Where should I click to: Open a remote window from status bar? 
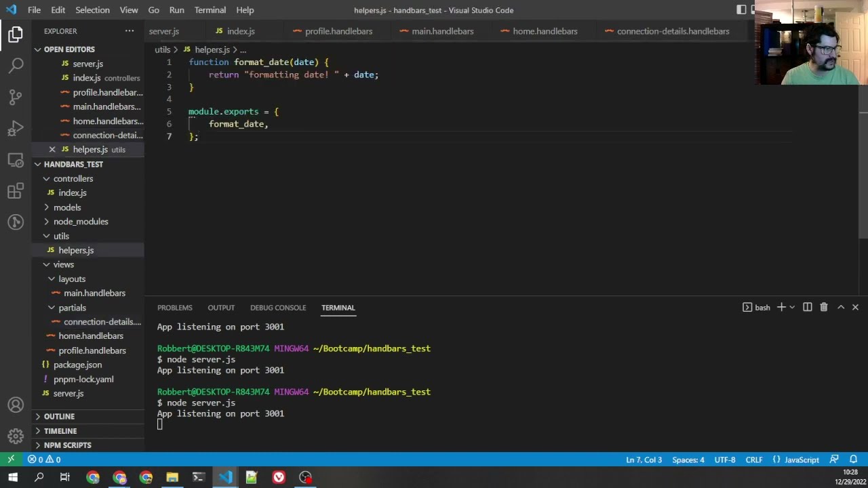click(x=11, y=460)
